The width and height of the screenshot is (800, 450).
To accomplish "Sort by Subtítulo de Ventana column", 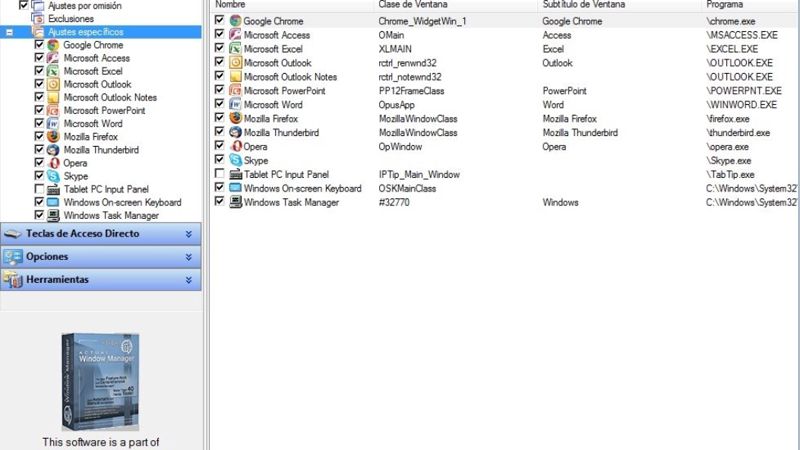I will (x=619, y=5).
